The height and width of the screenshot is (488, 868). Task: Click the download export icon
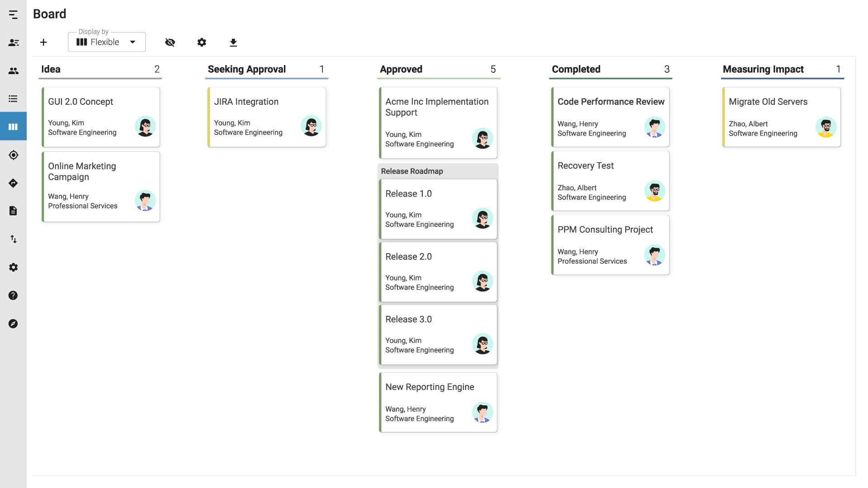coord(233,42)
